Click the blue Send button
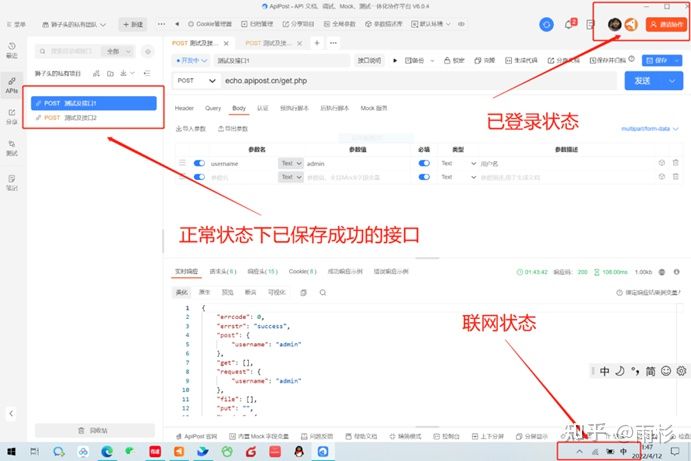The width and height of the screenshot is (691, 461). (x=644, y=81)
